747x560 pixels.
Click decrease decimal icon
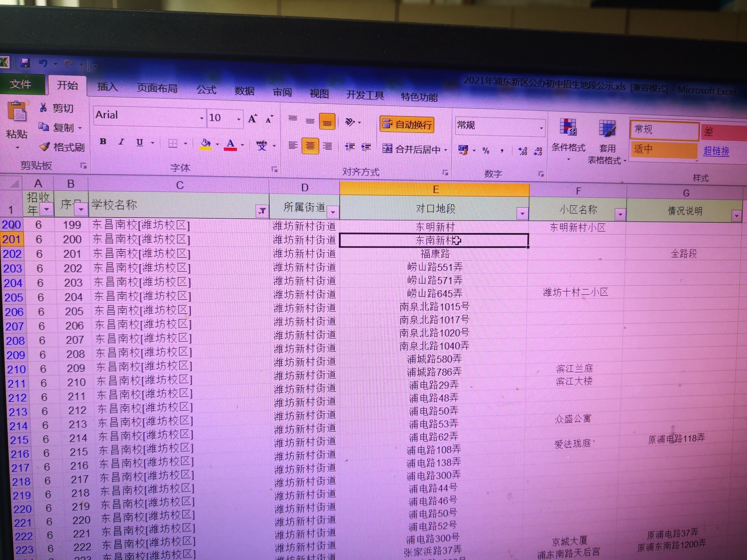pyautogui.click(x=538, y=152)
